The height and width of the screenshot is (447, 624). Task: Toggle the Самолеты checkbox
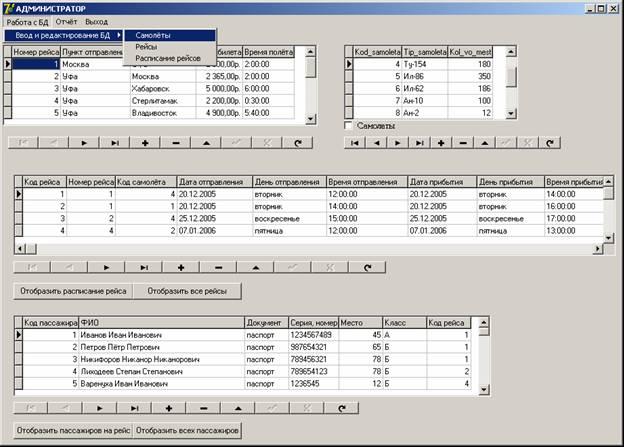pyautogui.click(x=349, y=126)
